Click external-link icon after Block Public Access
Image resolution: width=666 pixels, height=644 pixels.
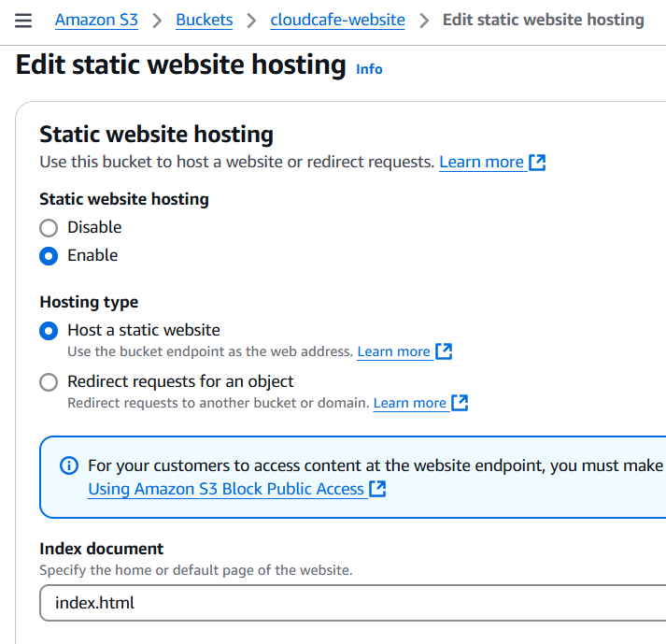377,489
